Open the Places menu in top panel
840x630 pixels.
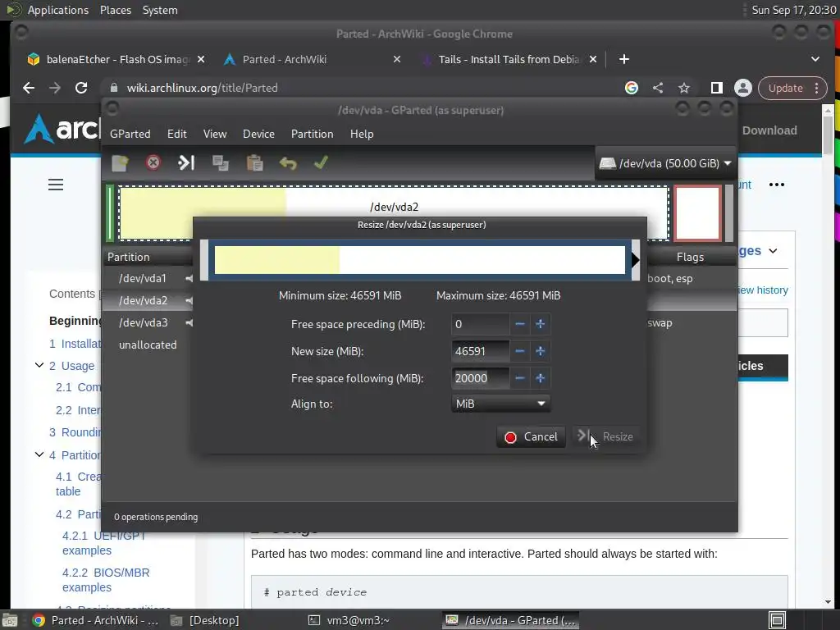[116, 10]
